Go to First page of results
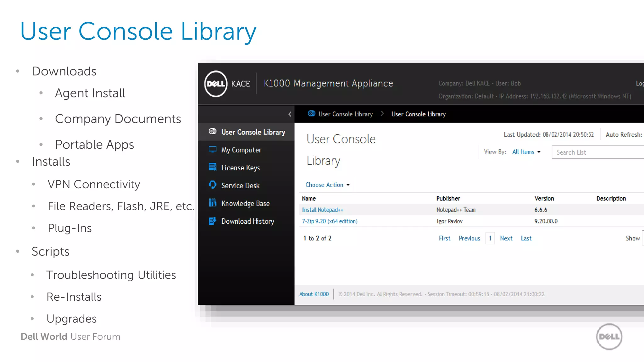Image resolution: width=644 pixels, height=362 pixels. point(445,239)
